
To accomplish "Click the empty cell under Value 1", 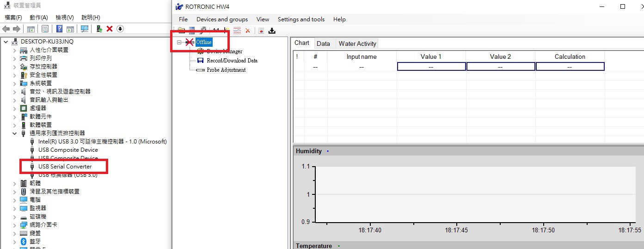I will 431,67.
